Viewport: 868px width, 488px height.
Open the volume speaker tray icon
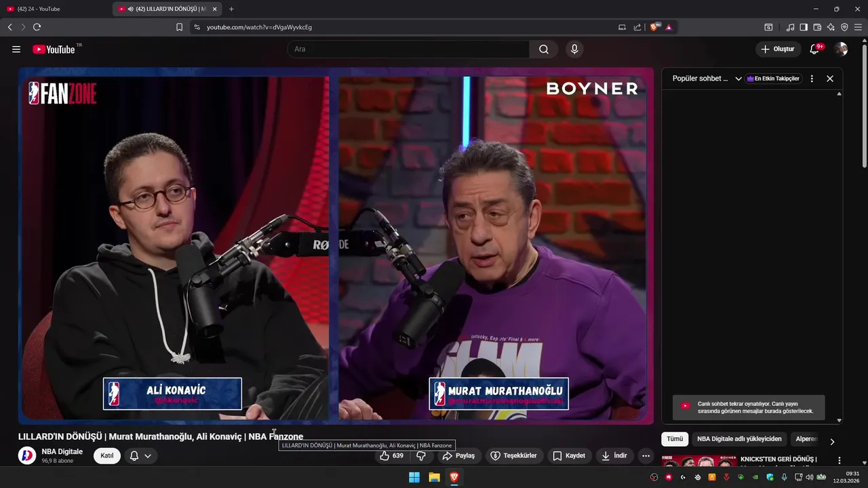[809, 477]
